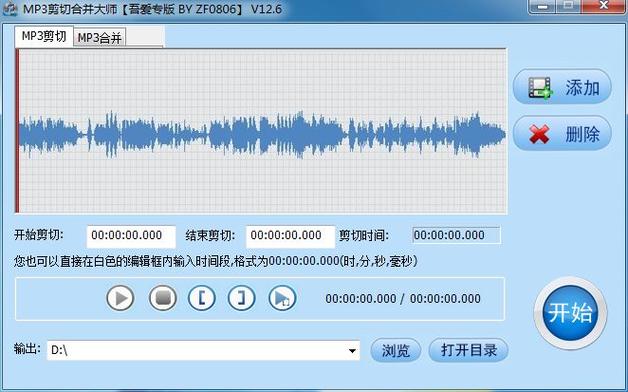Set cut end with right bracket icon
This screenshot has height=392, width=628.
tap(242, 298)
